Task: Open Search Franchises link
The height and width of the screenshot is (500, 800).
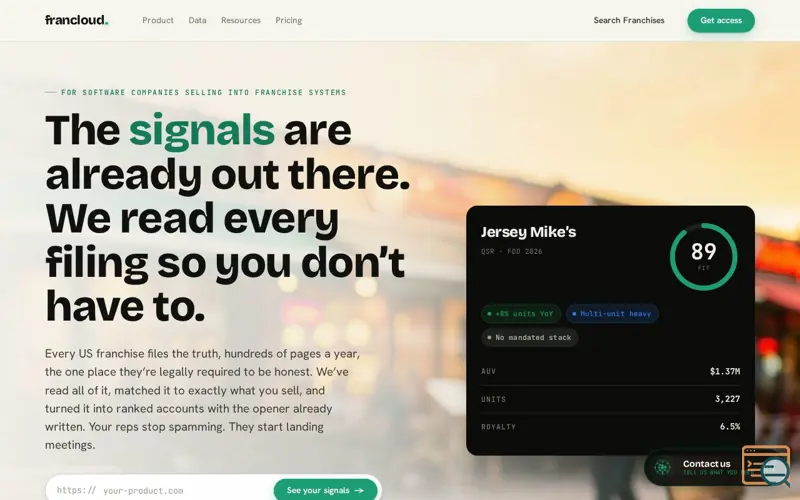Action: pos(629,20)
